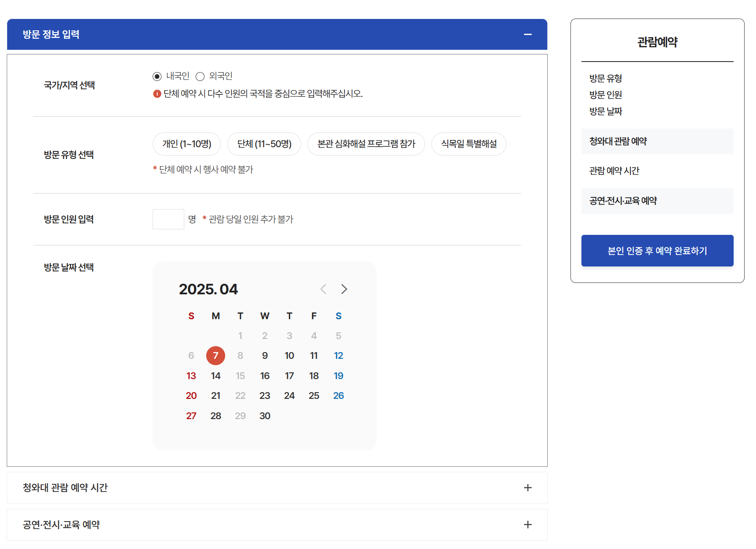The height and width of the screenshot is (549, 756).
Task: Select 본관 심화해설 프로그램 참가 option
Action: (366, 144)
